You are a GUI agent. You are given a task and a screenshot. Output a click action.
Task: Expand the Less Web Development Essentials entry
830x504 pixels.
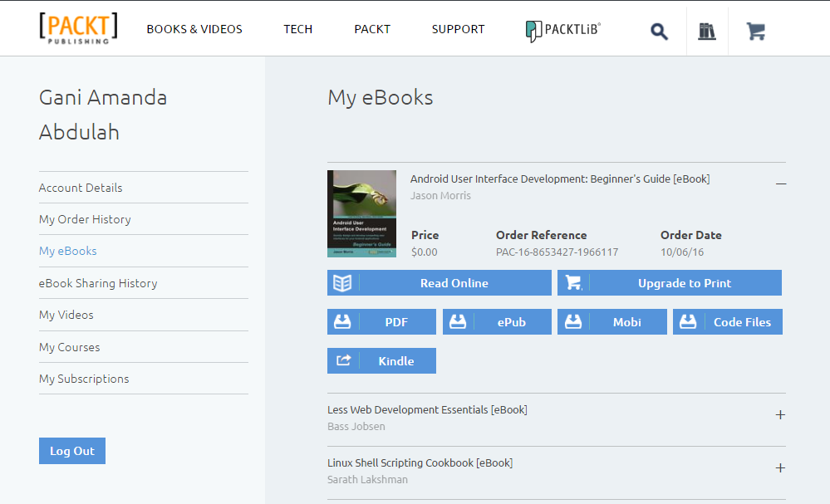tap(780, 414)
